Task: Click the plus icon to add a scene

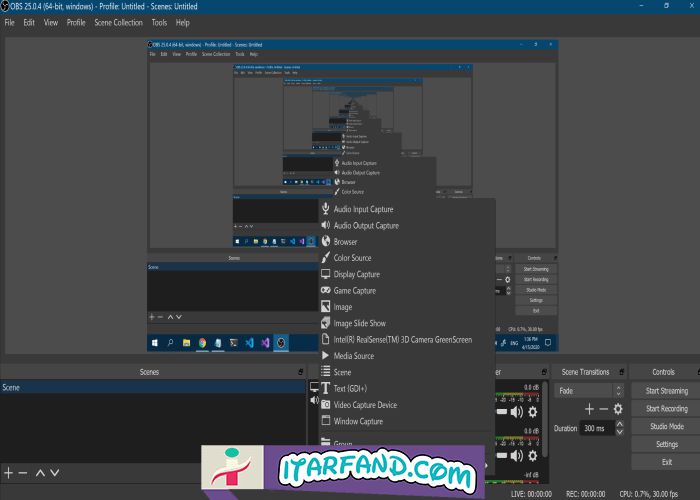Action: [x=8, y=472]
